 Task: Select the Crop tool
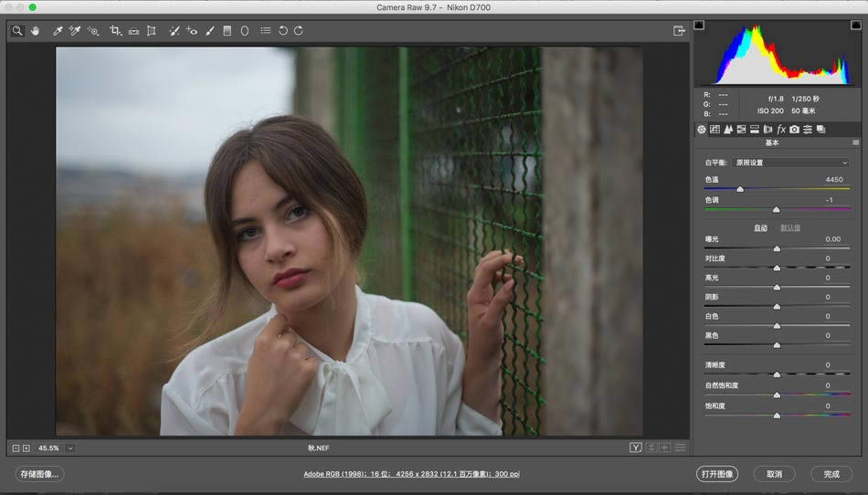[x=115, y=31]
